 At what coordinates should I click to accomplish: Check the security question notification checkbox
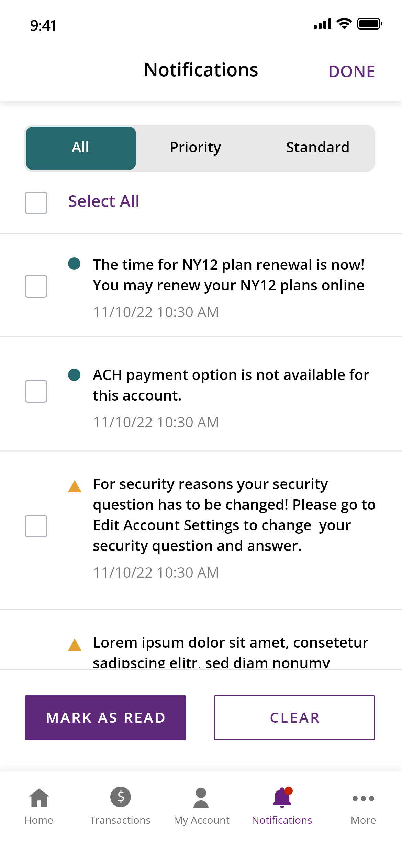pos(36,526)
